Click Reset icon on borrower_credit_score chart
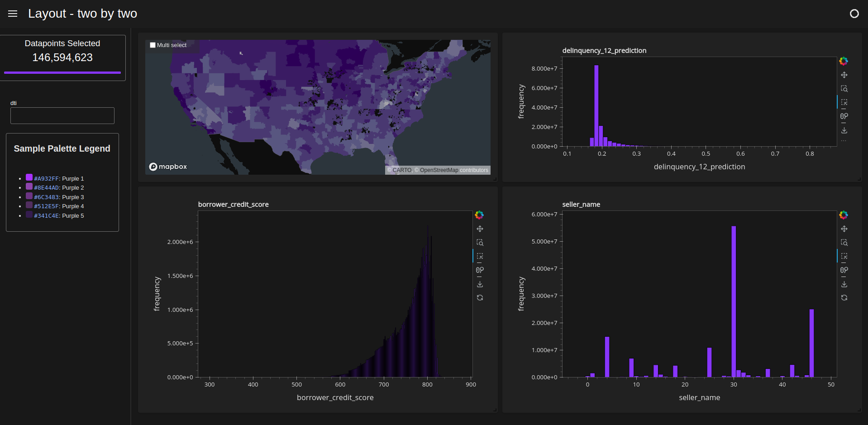This screenshot has width=868, height=425. point(480,298)
